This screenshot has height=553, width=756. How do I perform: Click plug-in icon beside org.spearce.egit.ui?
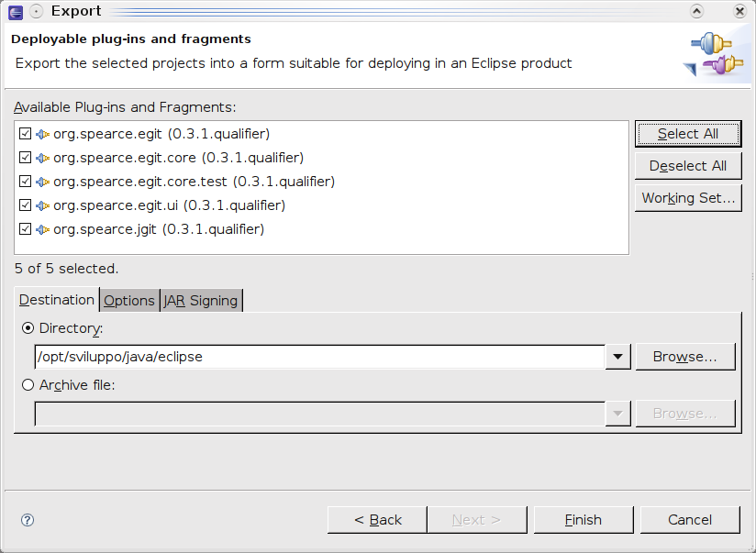point(42,205)
